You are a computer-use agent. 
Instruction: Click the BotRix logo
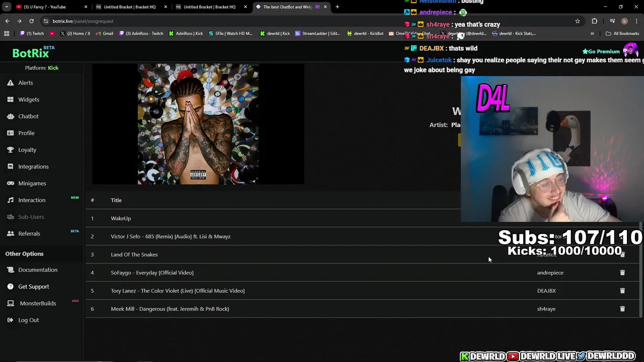(31, 53)
